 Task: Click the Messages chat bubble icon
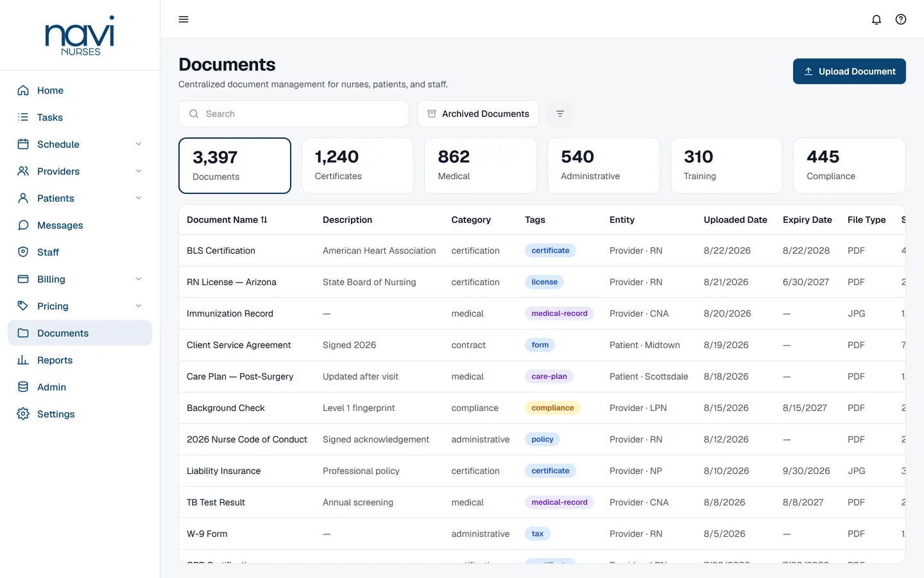pos(23,225)
